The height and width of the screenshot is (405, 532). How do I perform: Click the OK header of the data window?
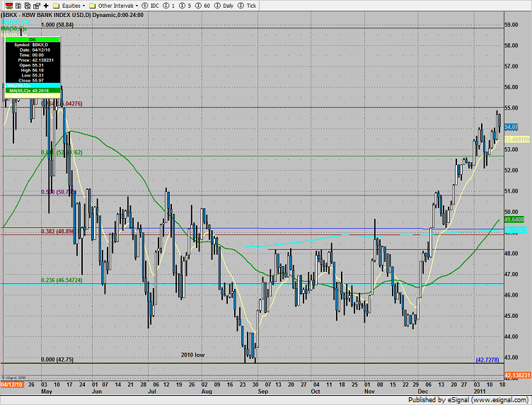coord(33,40)
